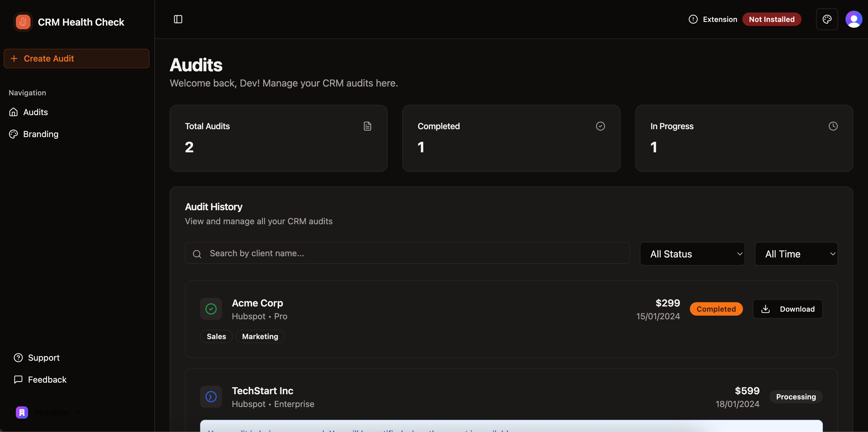Click the Create Audit button
This screenshot has height=432, width=868.
point(76,58)
